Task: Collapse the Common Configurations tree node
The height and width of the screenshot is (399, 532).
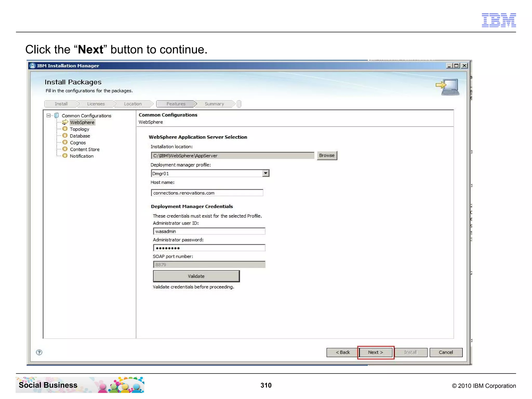Action: point(48,115)
